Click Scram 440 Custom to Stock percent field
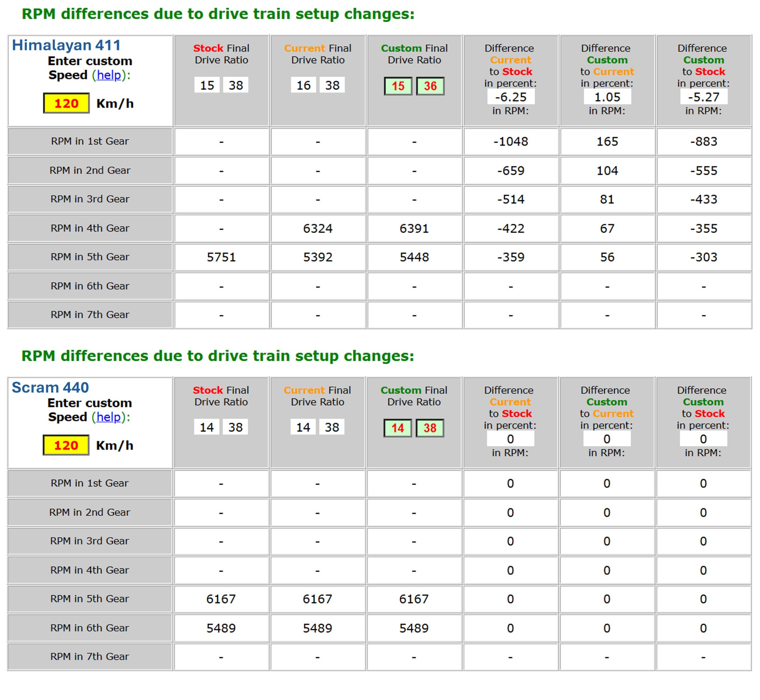Viewport: 760px width, 700px height. (703, 439)
